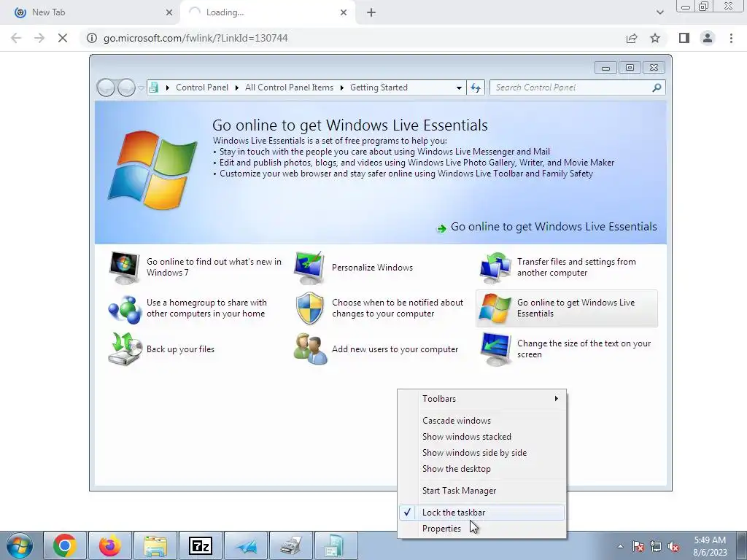This screenshot has width=747, height=560.
Task: Close the New Tab tab
Action: 169,12
